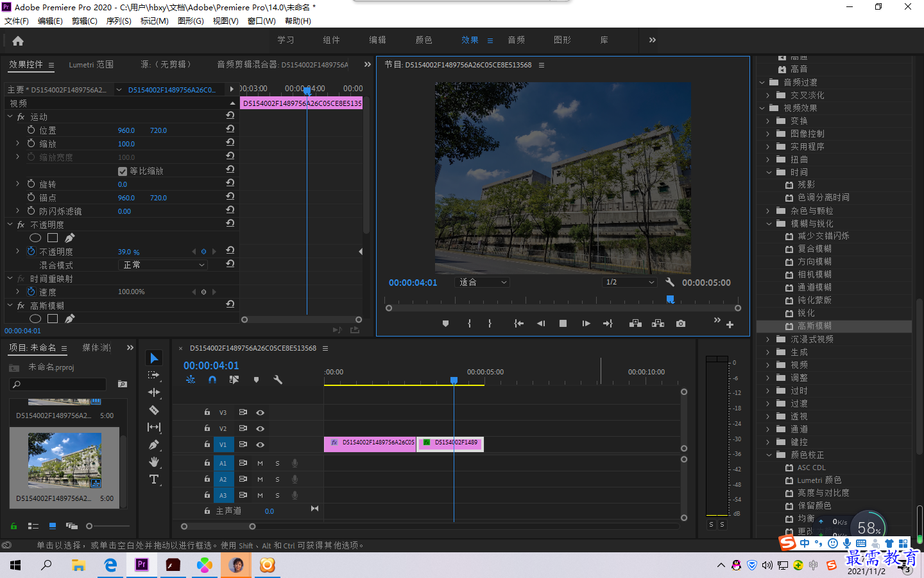924x578 pixels.
Task: Select the Track Select Forward tool
Action: coord(154,375)
